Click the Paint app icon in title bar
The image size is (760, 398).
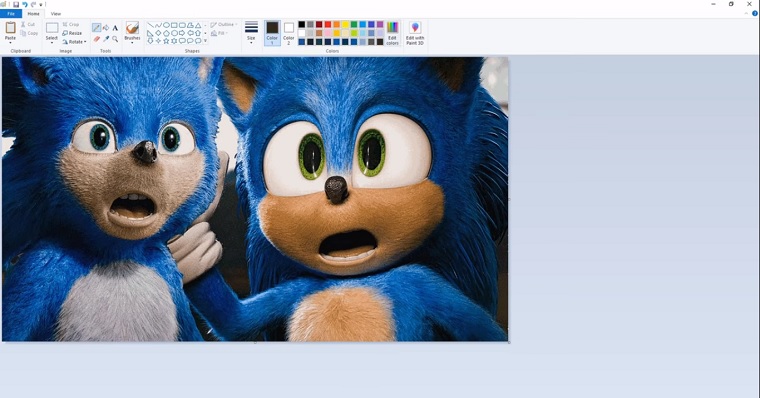click(3, 4)
